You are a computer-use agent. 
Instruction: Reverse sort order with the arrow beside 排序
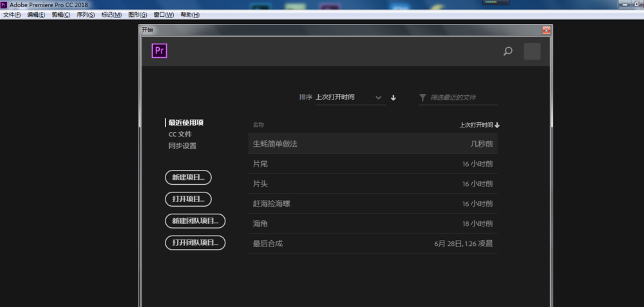[x=393, y=98]
